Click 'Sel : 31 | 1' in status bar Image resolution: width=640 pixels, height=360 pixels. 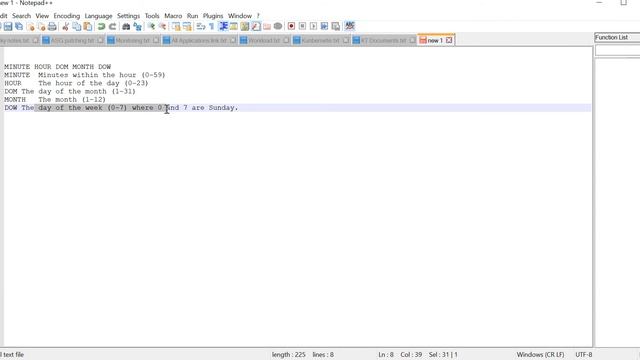pyautogui.click(x=443, y=355)
